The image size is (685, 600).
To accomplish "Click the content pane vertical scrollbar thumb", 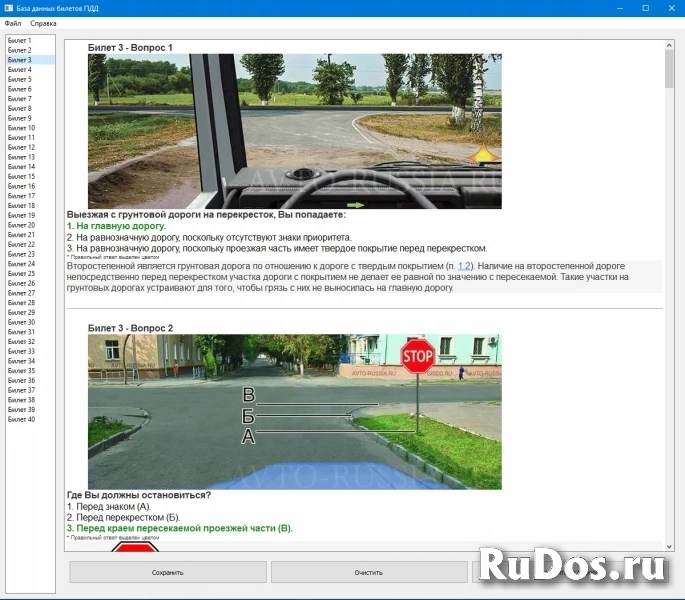I will pos(670,70).
